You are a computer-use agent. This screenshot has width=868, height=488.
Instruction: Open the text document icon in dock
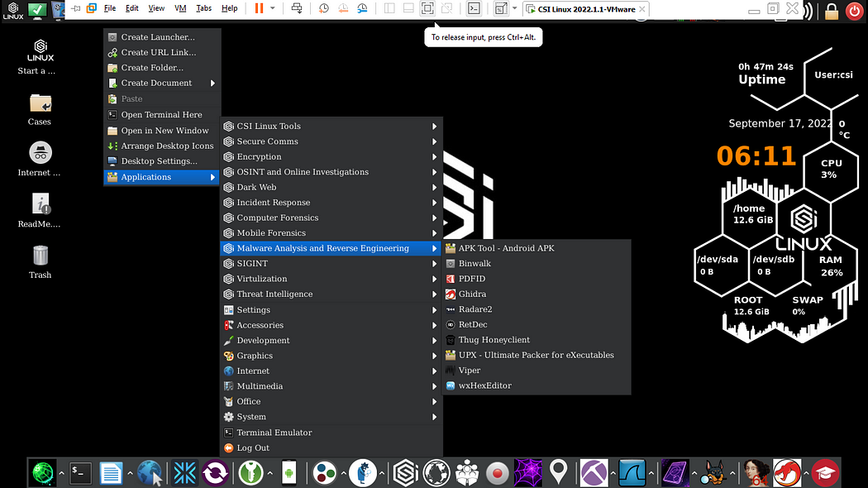pos(111,473)
